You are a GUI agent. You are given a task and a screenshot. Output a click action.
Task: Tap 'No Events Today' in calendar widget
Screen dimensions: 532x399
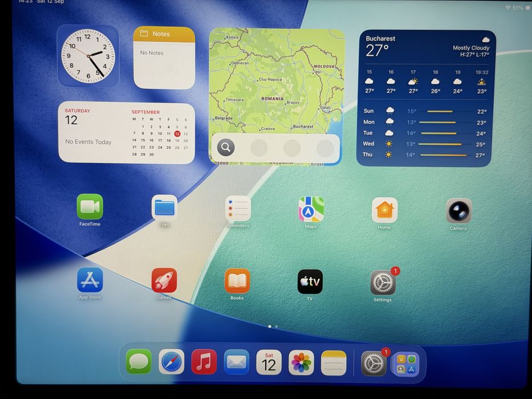(x=88, y=142)
